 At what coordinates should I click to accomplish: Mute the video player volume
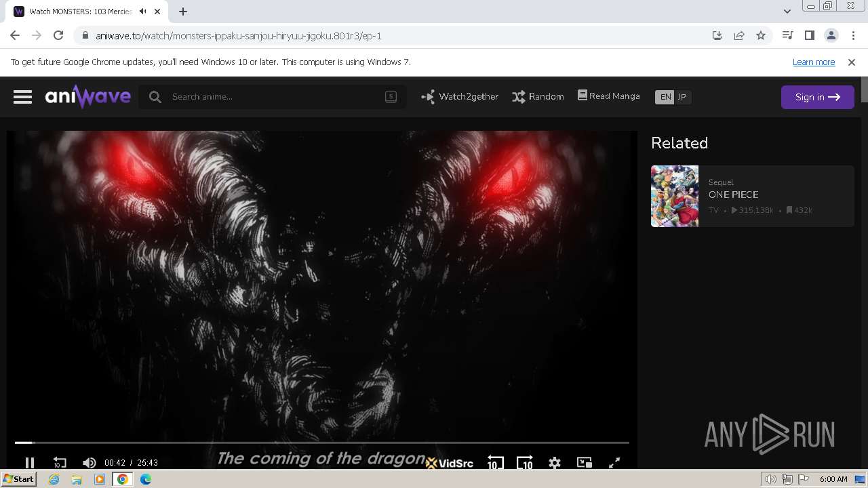point(89,463)
